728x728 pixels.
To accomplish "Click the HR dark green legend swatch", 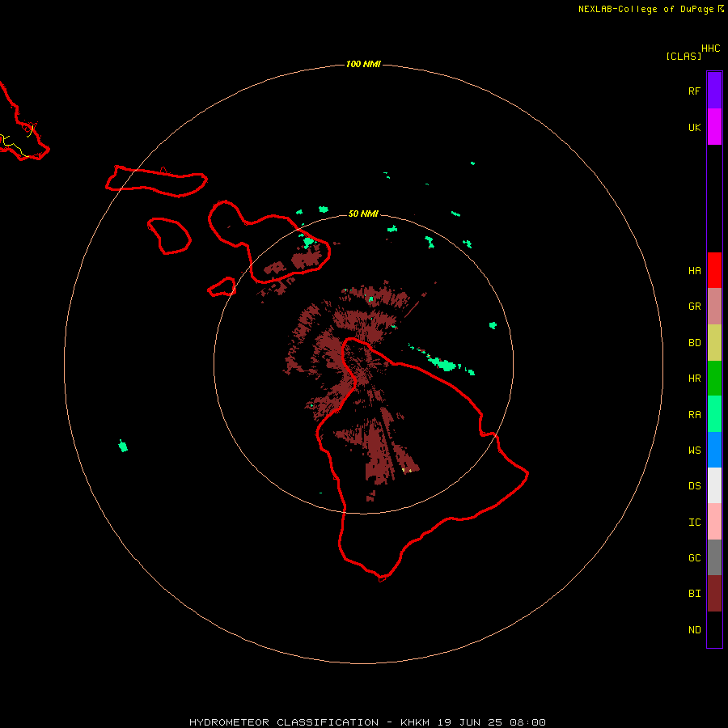I will pyautogui.click(x=714, y=379).
